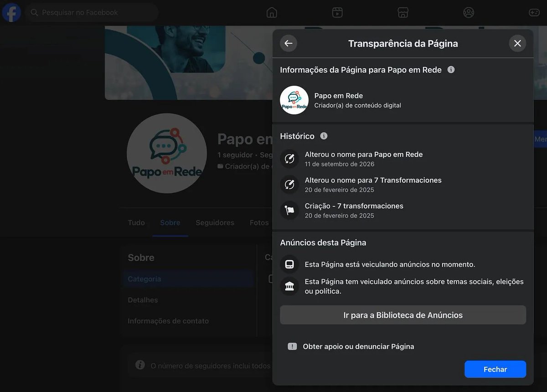The width and height of the screenshot is (547, 392).
Task: Click text Alterou o nome para 7 Transformaciones
Action: [373, 180]
